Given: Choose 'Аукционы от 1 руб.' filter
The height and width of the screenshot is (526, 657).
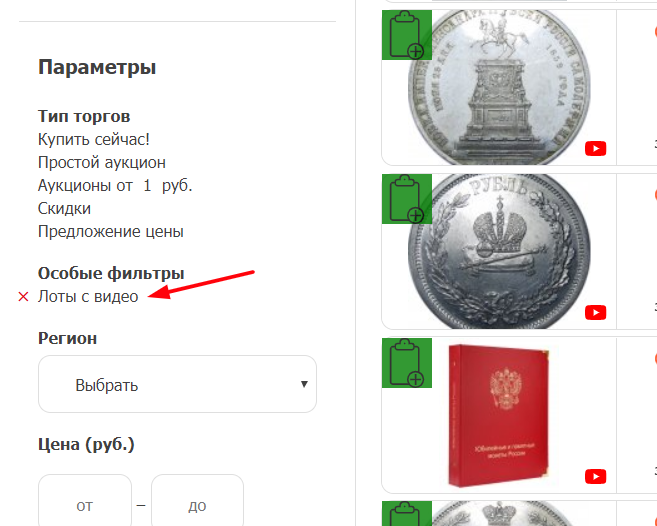Looking at the screenshot, I should (x=115, y=185).
